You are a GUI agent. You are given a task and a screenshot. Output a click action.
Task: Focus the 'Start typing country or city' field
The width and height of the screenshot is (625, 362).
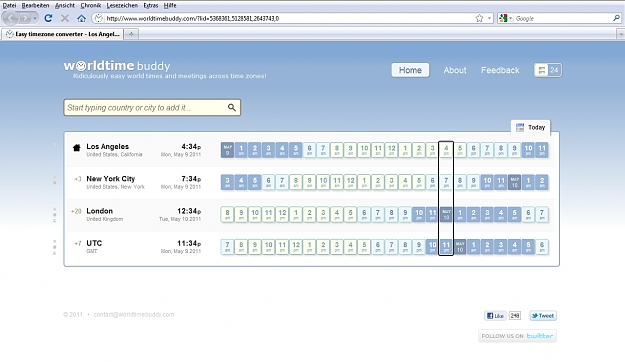click(x=152, y=108)
